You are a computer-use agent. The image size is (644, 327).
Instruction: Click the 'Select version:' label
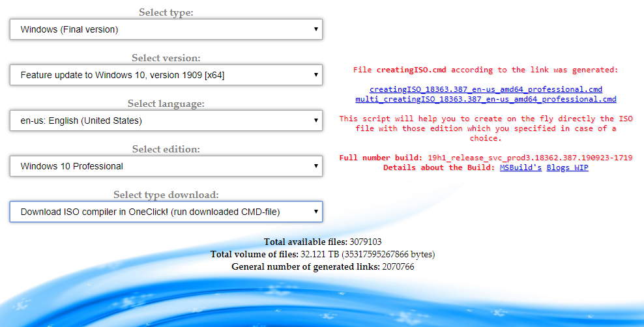[x=166, y=58]
